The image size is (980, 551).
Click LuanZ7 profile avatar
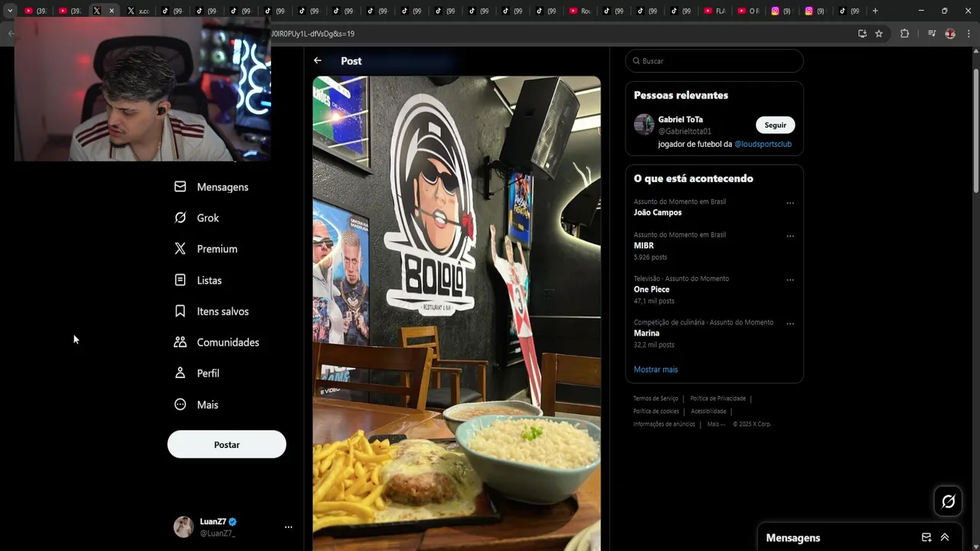point(184,527)
